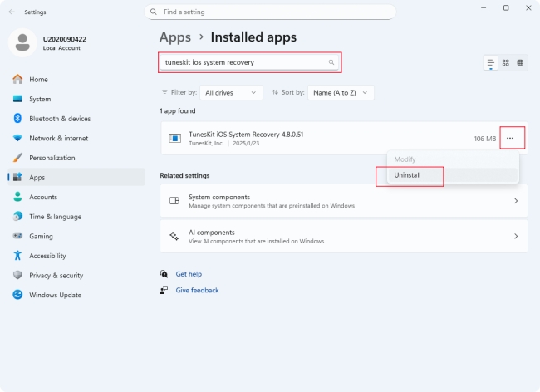The height and width of the screenshot is (392, 540).
Task: Click the AI components sparkle icon
Action: (174, 236)
